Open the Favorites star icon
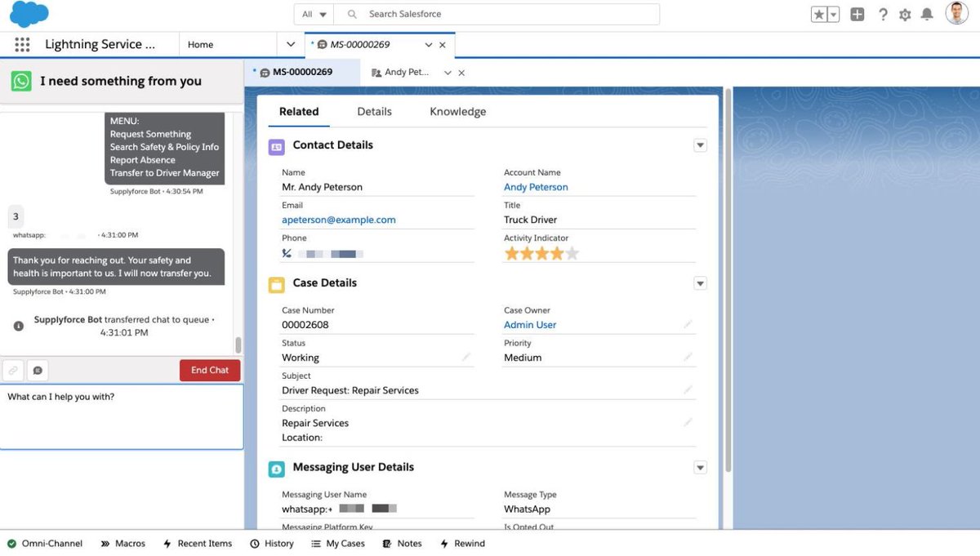This screenshot has width=980, height=556. click(x=819, y=15)
